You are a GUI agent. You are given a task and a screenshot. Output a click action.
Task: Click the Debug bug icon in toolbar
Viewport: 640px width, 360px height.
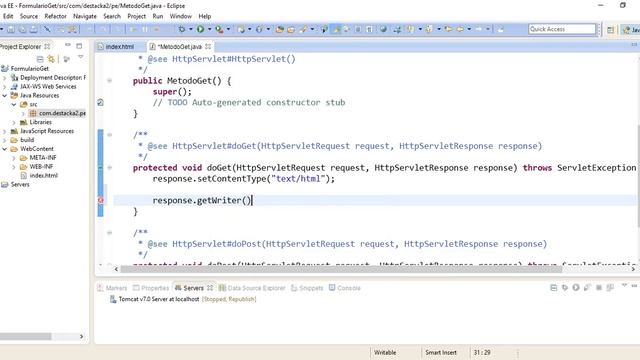coord(182,29)
